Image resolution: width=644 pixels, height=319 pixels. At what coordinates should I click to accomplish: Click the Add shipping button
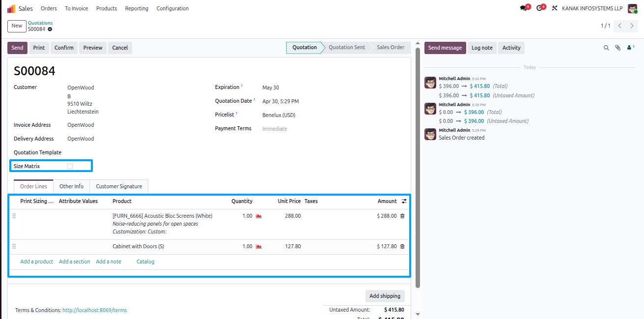385,296
